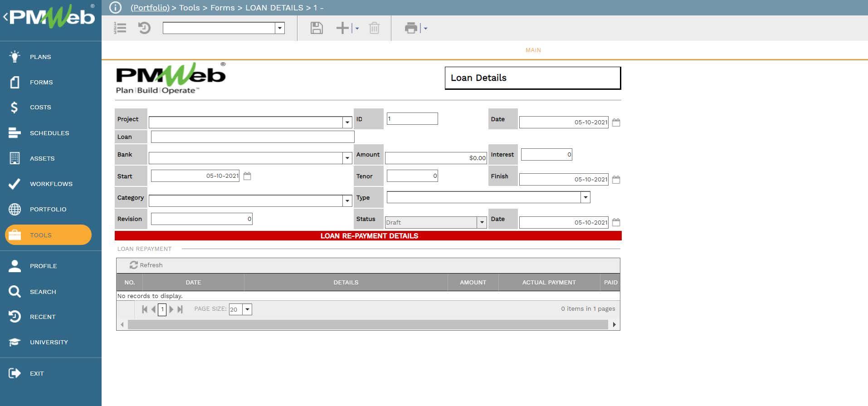Click the Refresh button in repayment grid
This screenshot has width=868, height=406.
pyautogui.click(x=146, y=265)
